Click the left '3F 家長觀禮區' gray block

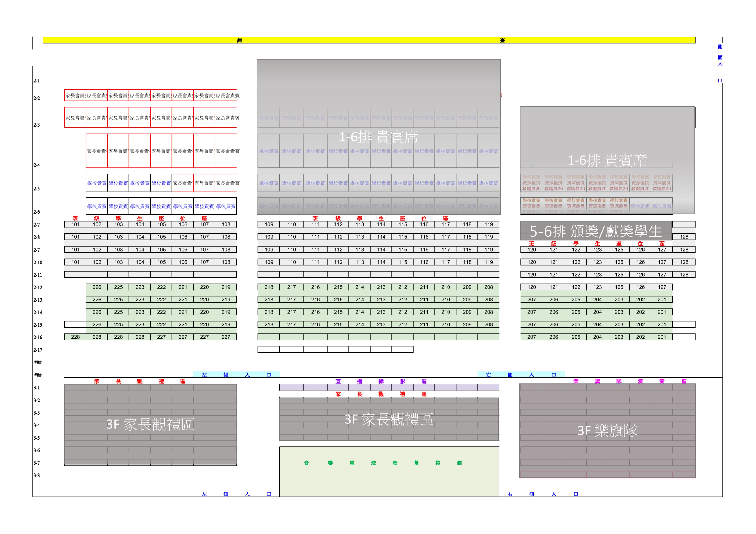pos(150,424)
